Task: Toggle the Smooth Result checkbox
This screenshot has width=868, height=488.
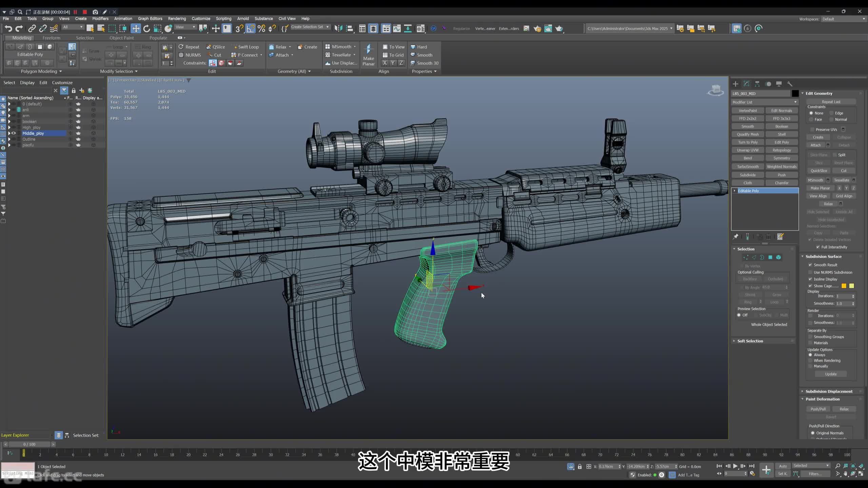Action: coord(810,265)
